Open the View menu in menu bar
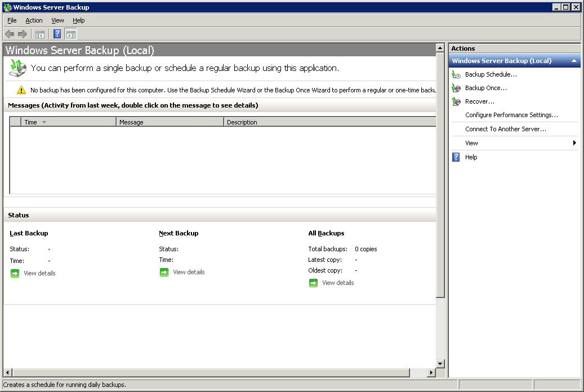The width and height of the screenshot is (584, 392). 57,20
